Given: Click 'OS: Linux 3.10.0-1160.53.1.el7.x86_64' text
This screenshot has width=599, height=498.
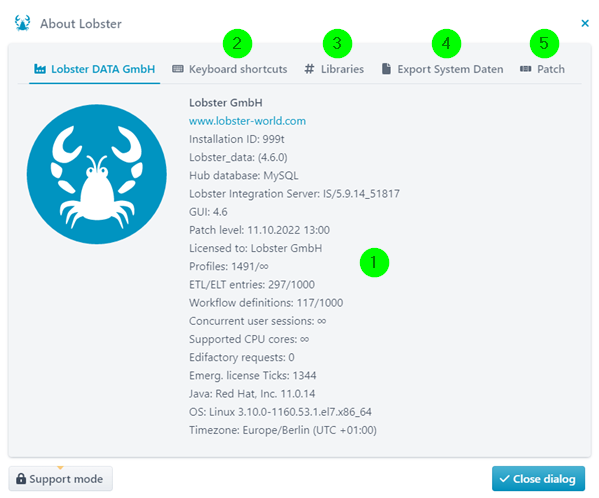Looking at the screenshot, I should click(280, 412).
